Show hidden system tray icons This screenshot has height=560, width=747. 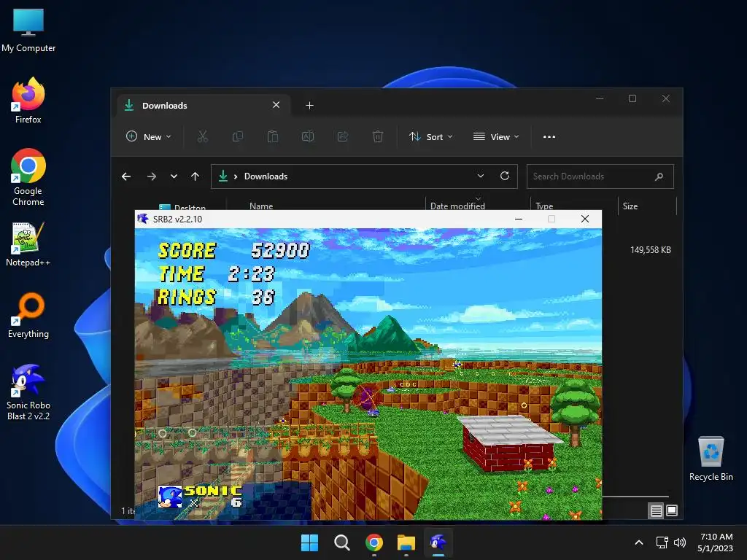pos(639,542)
